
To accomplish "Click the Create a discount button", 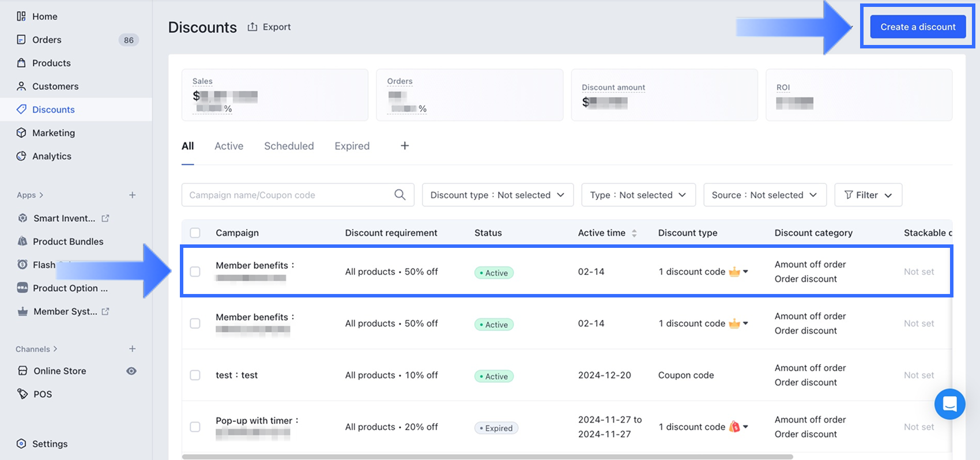I will click(917, 27).
